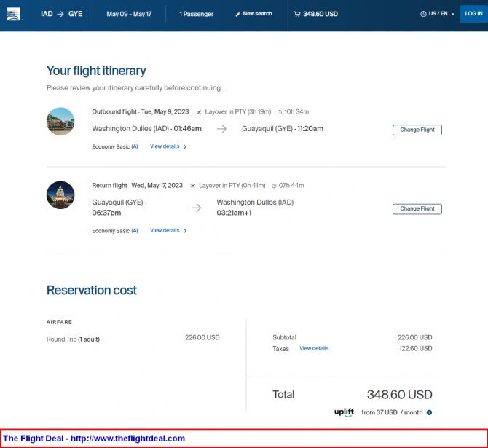Open the May 09 - May 17 date selector

(129, 14)
